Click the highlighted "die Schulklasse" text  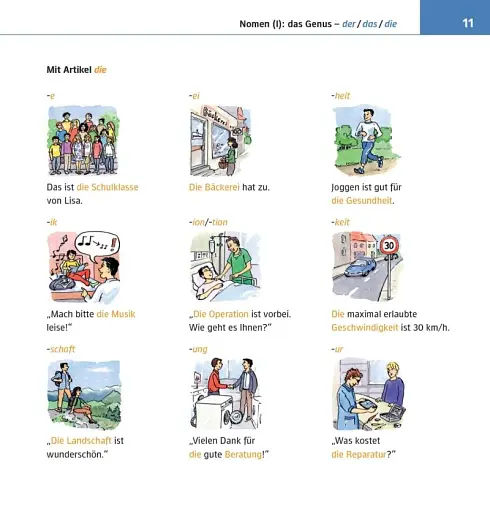tap(107, 187)
